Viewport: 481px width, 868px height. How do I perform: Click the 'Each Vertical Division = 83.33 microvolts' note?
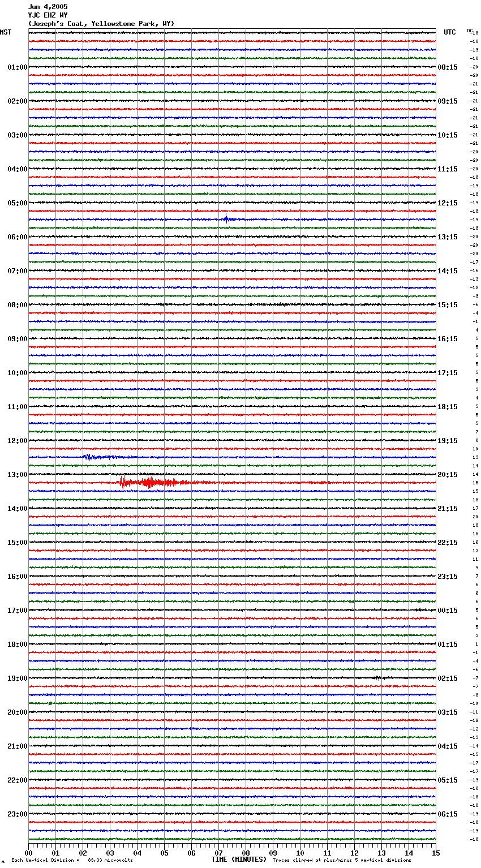pos(72,861)
